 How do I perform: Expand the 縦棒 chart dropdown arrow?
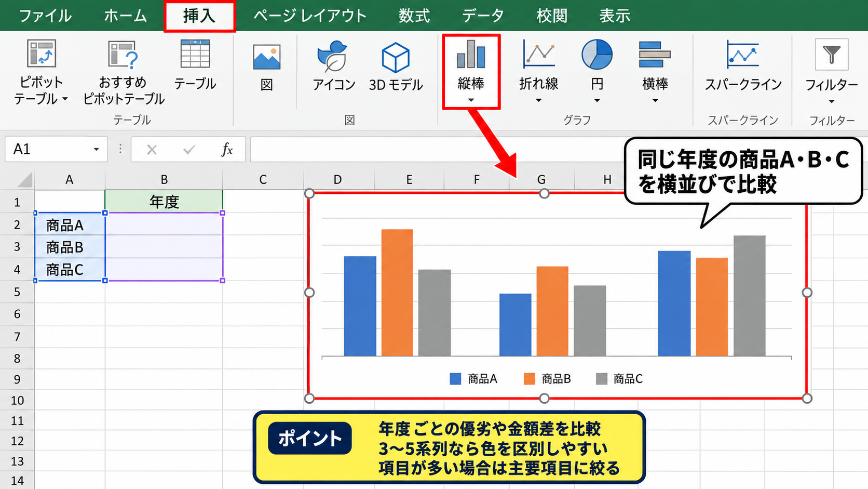[471, 100]
